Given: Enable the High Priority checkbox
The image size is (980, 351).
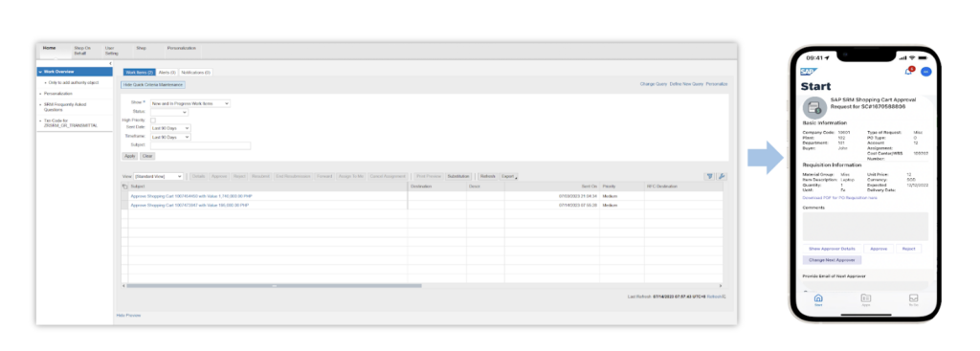Looking at the screenshot, I should pos(153,120).
